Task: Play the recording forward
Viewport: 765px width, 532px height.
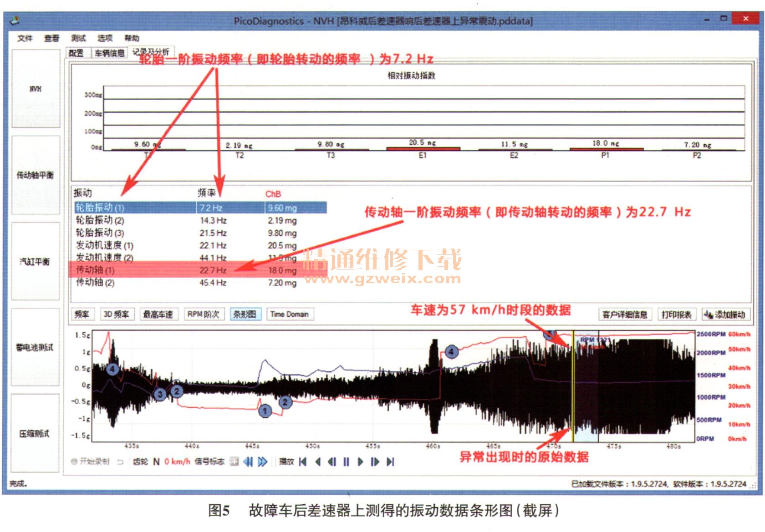Action: (360, 462)
